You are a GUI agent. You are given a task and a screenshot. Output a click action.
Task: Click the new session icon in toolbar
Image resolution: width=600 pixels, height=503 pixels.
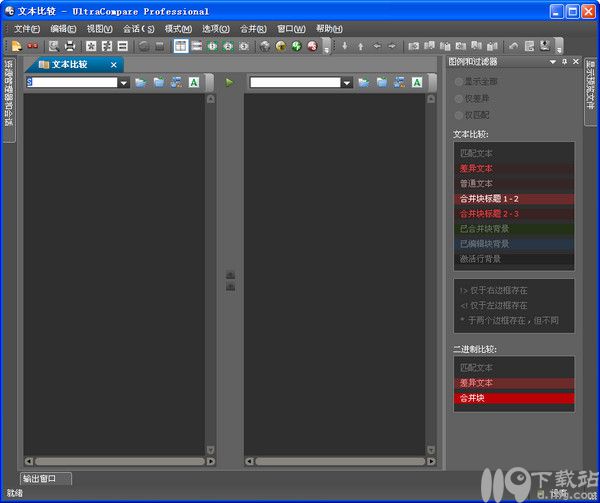16,46
